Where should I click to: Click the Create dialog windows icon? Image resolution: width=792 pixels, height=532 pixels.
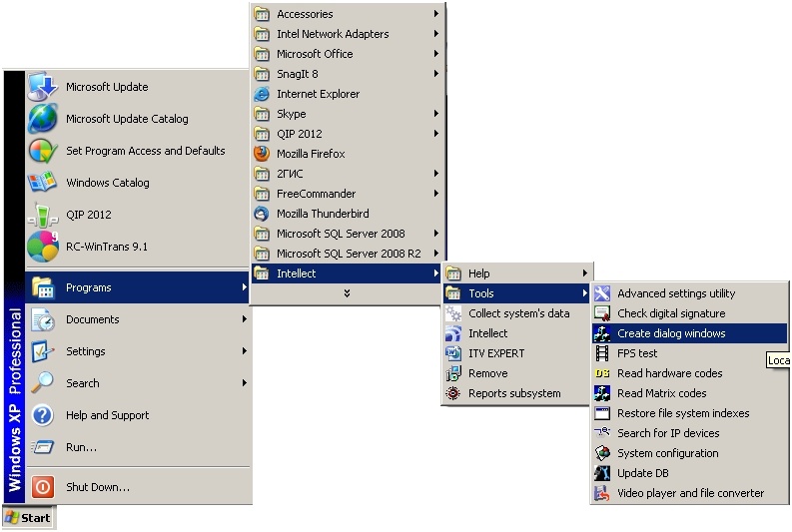[602, 333]
